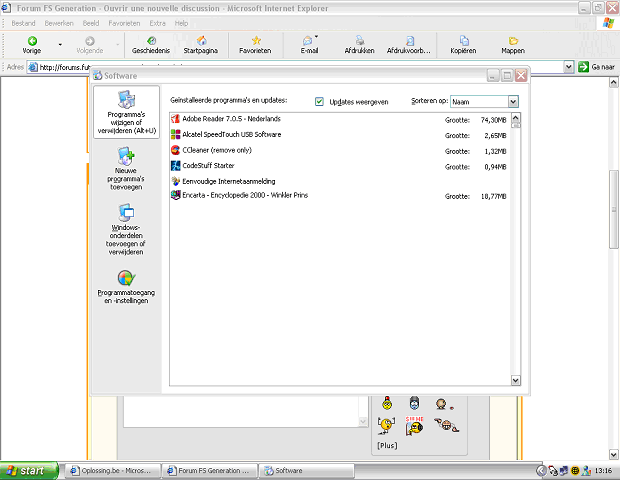Go to Startpagina in the IE toolbar

pos(201,45)
